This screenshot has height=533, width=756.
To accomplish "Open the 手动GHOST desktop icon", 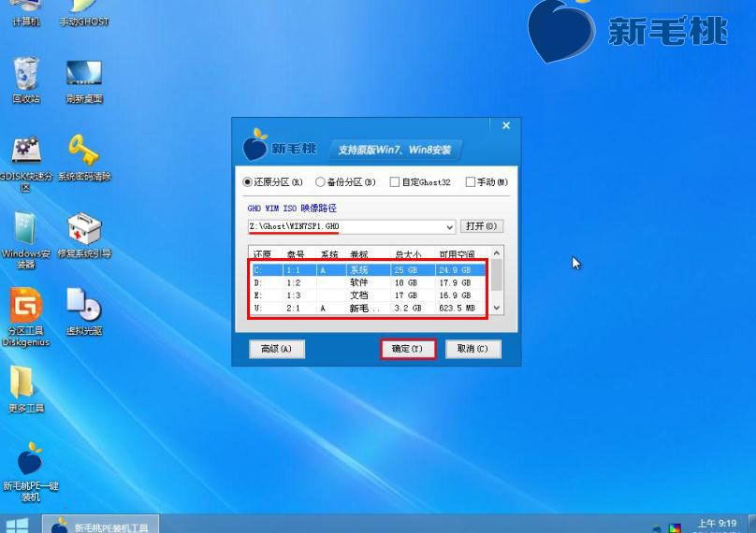I will 84,12.
